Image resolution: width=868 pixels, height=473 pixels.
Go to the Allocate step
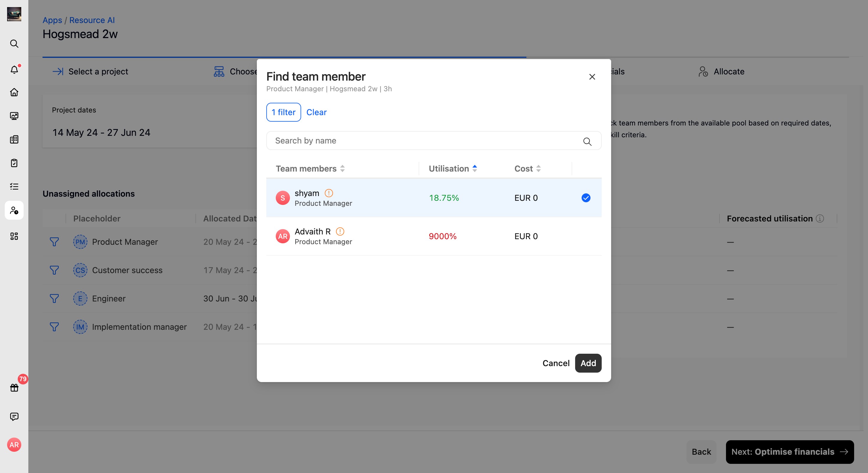pyautogui.click(x=722, y=71)
